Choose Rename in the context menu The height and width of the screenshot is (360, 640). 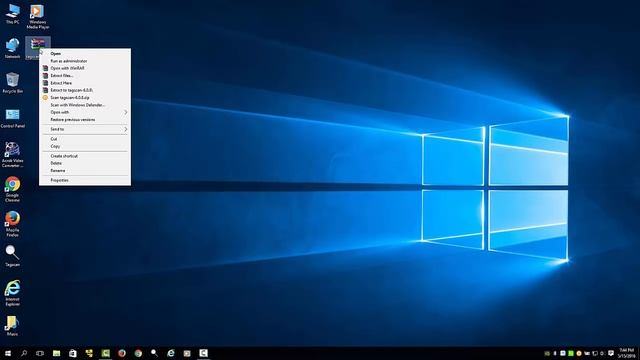tap(85, 171)
